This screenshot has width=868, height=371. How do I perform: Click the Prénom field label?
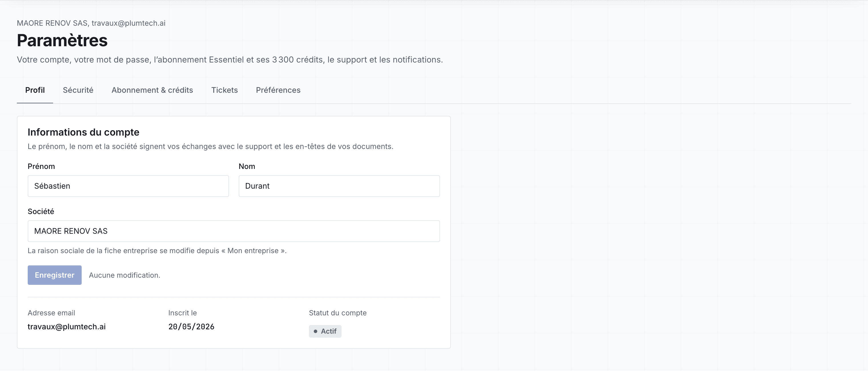click(41, 167)
